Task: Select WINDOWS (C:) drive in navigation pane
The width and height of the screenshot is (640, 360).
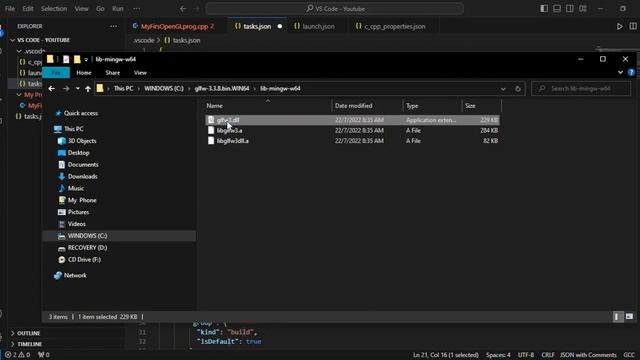Action: 119,236
